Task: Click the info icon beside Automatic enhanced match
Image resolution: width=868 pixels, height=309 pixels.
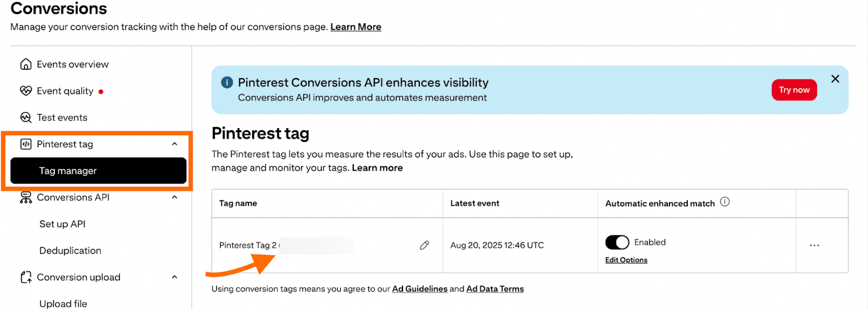Action: (725, 202)
